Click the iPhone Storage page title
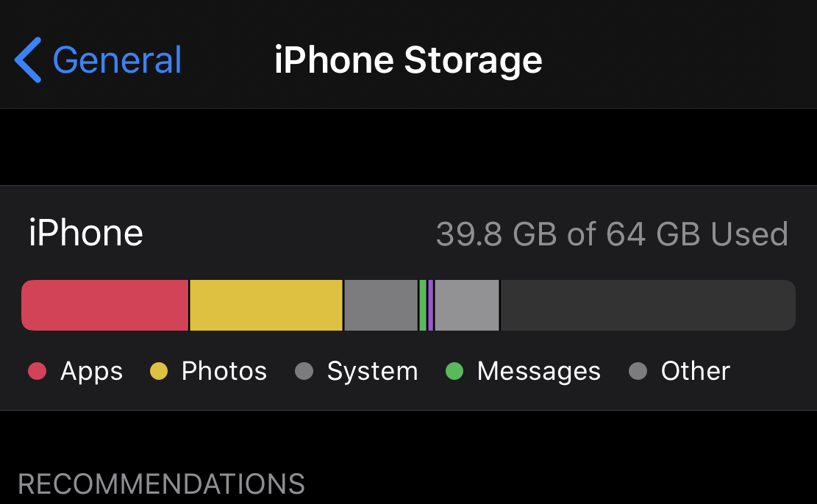This screenshot has width=817, height=504. pyautogui.click(x=408, y=60)
